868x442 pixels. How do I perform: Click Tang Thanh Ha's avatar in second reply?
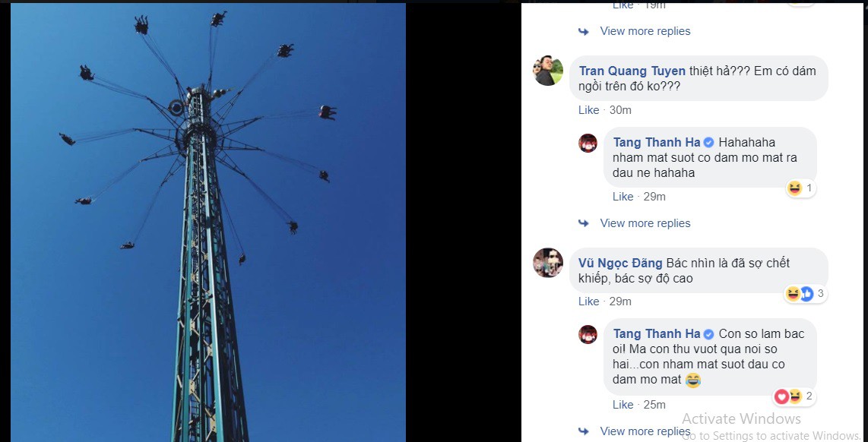pos(588,334)
